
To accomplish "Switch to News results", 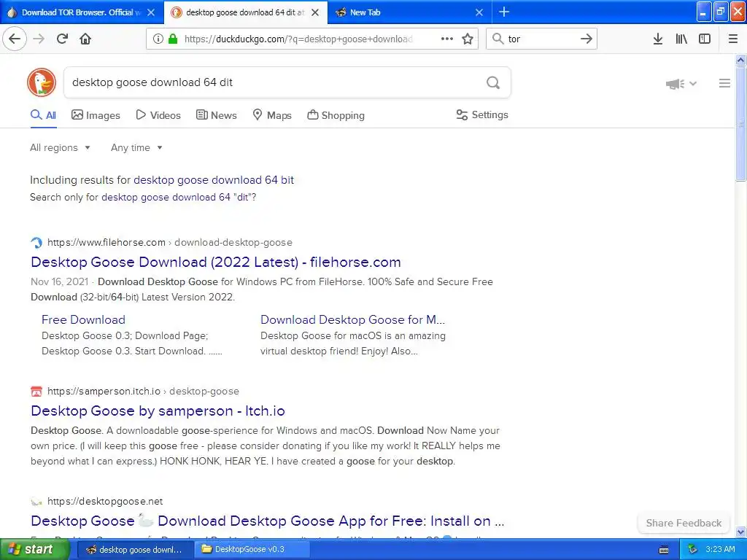I will [216, 115].
